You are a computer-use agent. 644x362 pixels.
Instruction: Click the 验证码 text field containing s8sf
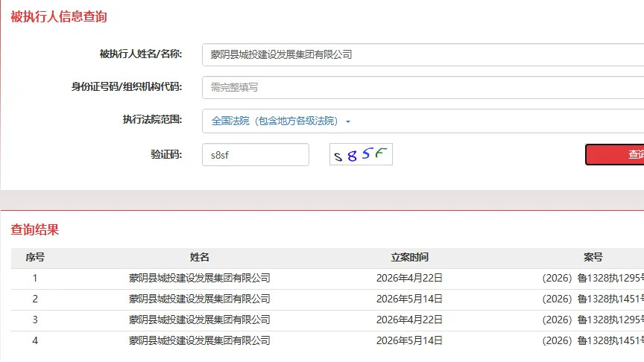(256, 155)
